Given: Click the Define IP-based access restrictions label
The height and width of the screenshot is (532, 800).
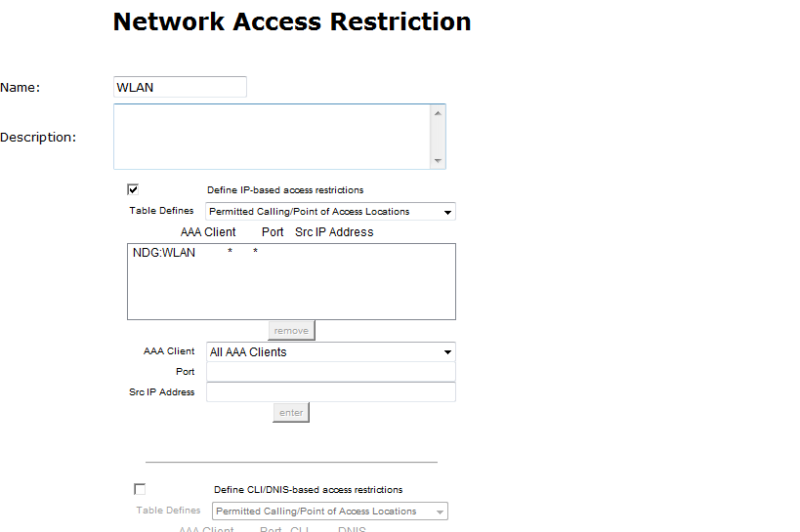Looking at the screenshot, I should click(285, 189).
